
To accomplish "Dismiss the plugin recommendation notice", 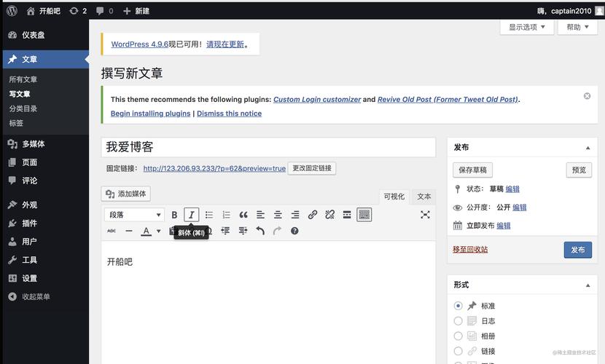I will [x=587, y=96].
